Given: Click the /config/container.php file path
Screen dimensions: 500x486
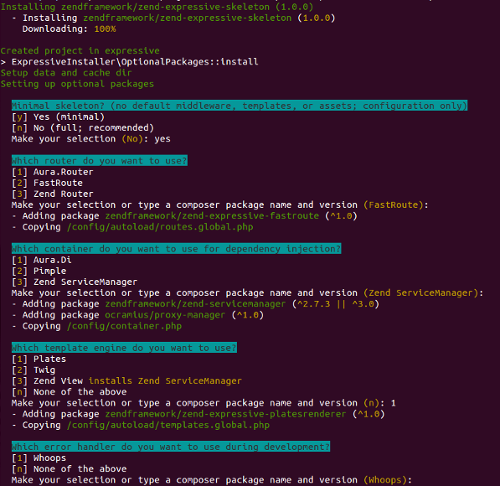Looking at the screenshot, I should point(124,326).
